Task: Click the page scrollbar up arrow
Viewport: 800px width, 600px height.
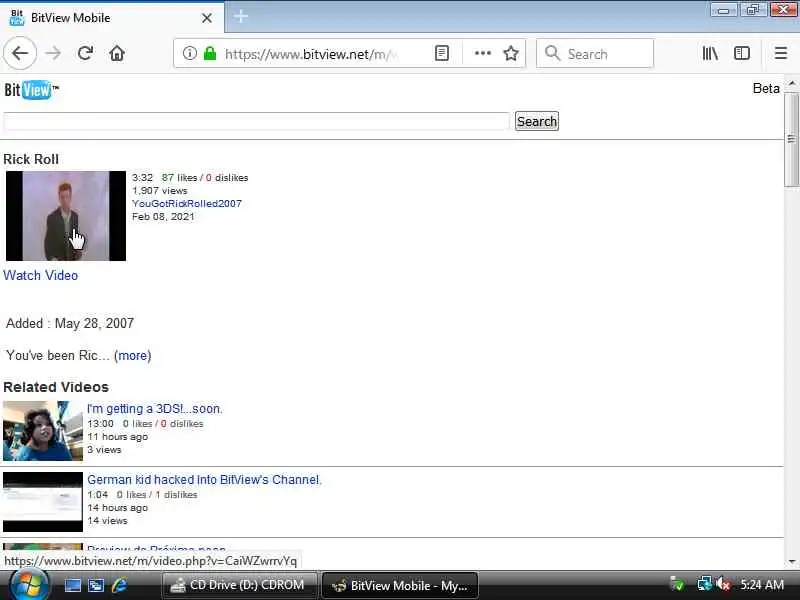Action: pyautogui.click(x=791, y=83)
